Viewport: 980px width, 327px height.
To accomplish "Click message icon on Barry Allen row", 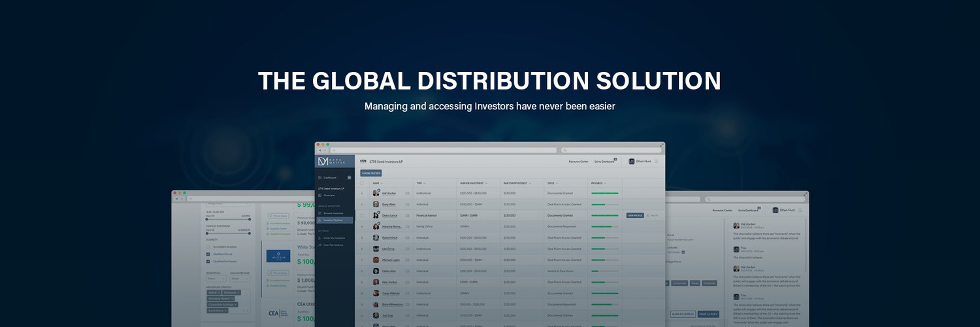I will click(x=407, y=205).
